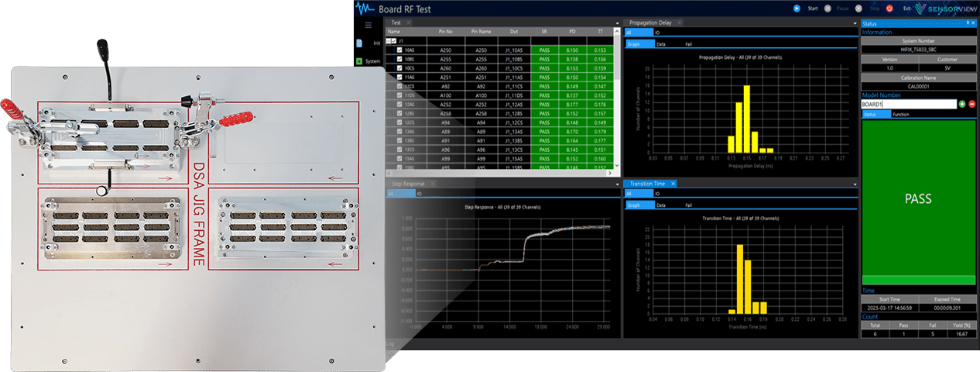
Task: Open Data tab in Transition Time panel
Action: point(660,205)
